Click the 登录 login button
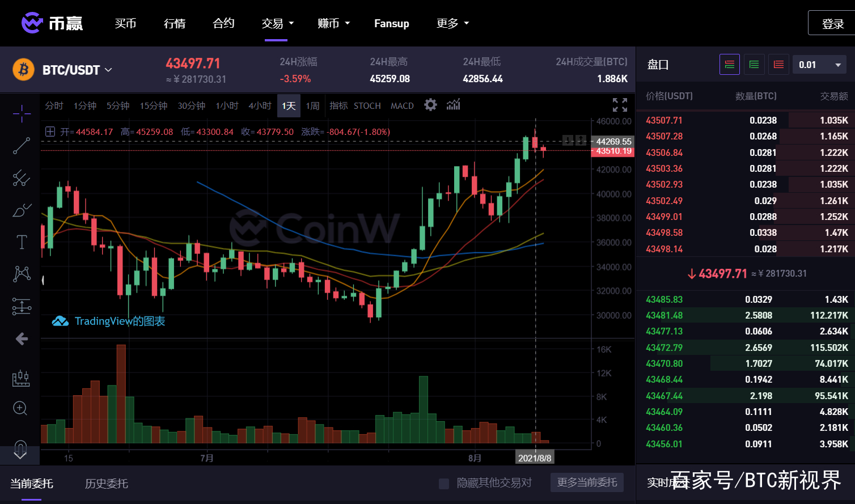 coord(832,24)
